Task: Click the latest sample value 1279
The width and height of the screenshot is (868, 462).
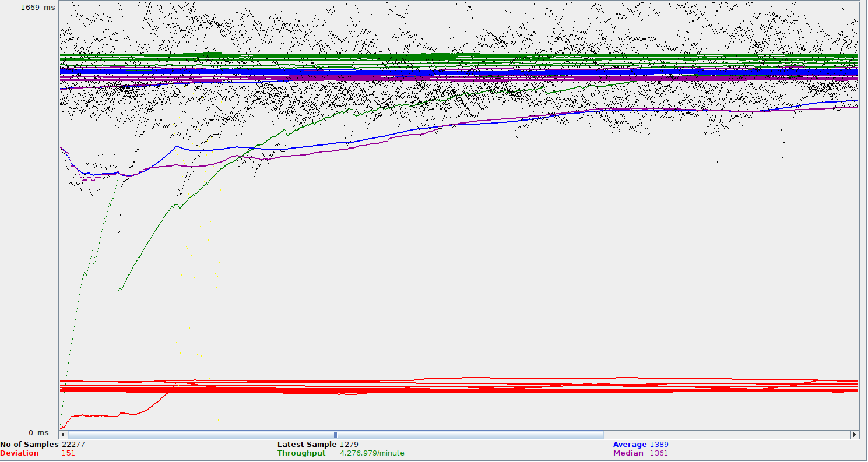Action: 349,445
